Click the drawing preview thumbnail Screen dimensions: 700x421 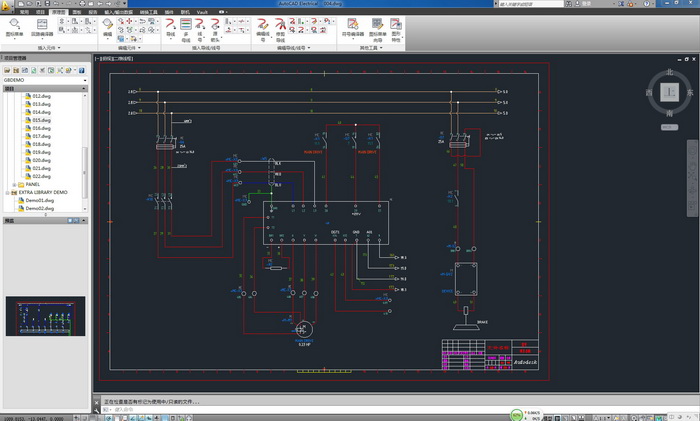click(x=45, y=316)
